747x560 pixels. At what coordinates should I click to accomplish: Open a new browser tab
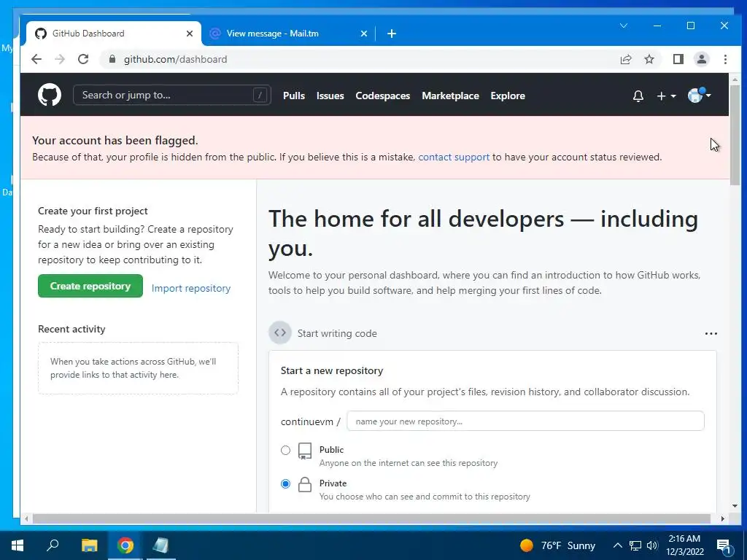point(392,34)
